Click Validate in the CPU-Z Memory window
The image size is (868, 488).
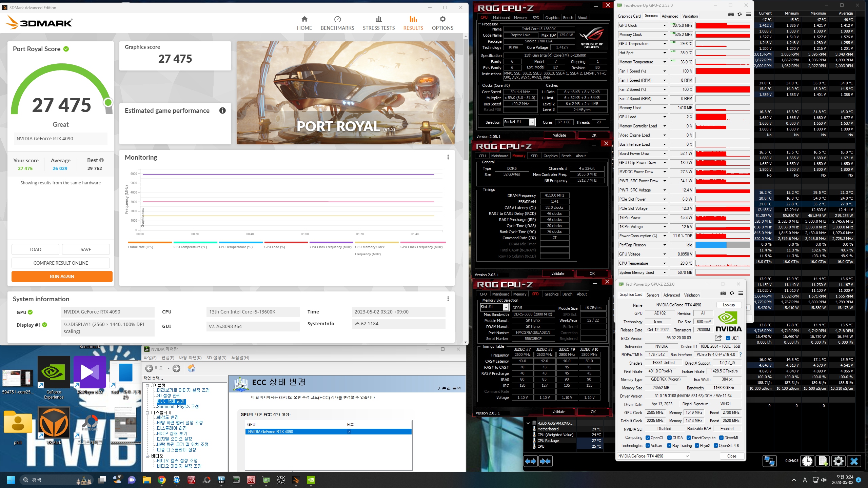pyautogui.click(x=558, y=273)
